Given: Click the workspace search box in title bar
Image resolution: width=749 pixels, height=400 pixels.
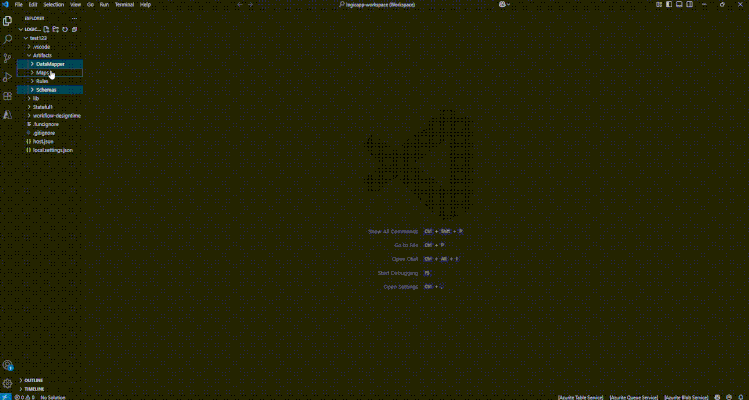Looking at the screenshot, I should pos(377,4).
